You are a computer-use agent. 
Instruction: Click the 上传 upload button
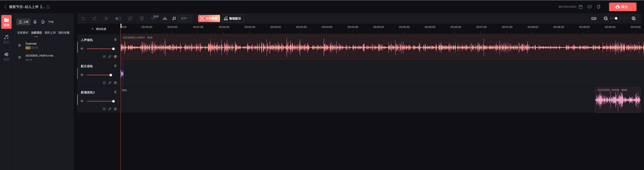click(x=23, y=22)
